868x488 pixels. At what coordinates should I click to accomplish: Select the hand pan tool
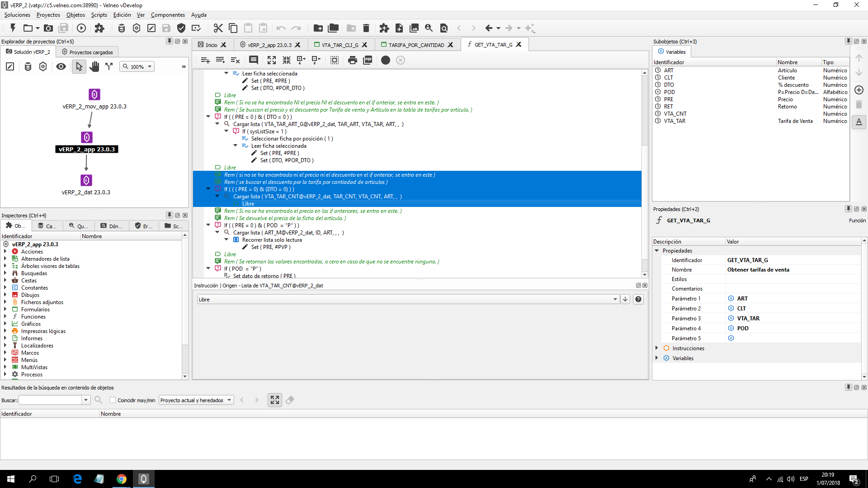pyautogui.click(x=94, y=66)
